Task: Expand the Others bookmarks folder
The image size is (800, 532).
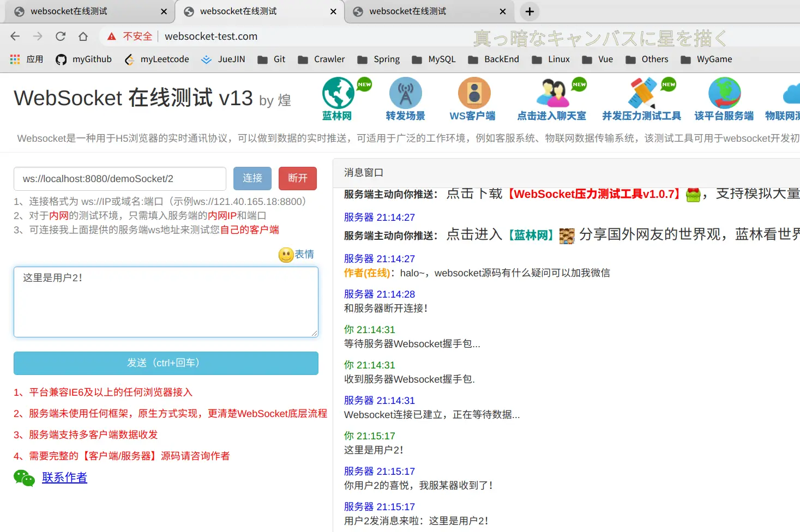Action: click(x=647, y=59)
